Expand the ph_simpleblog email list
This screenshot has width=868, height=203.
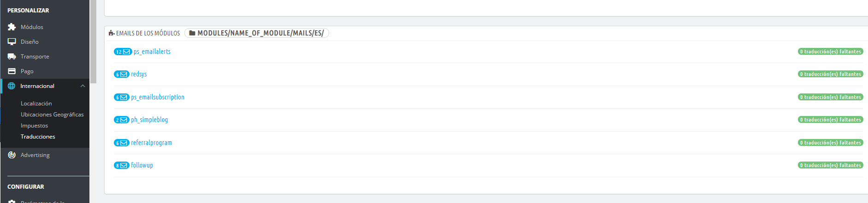tap(149, 120)
